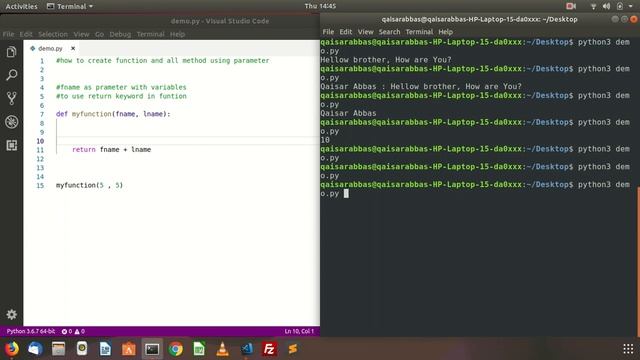Click the warnings count icon in status bar
This screenshot has width=640, height=360.
(80, 331)
